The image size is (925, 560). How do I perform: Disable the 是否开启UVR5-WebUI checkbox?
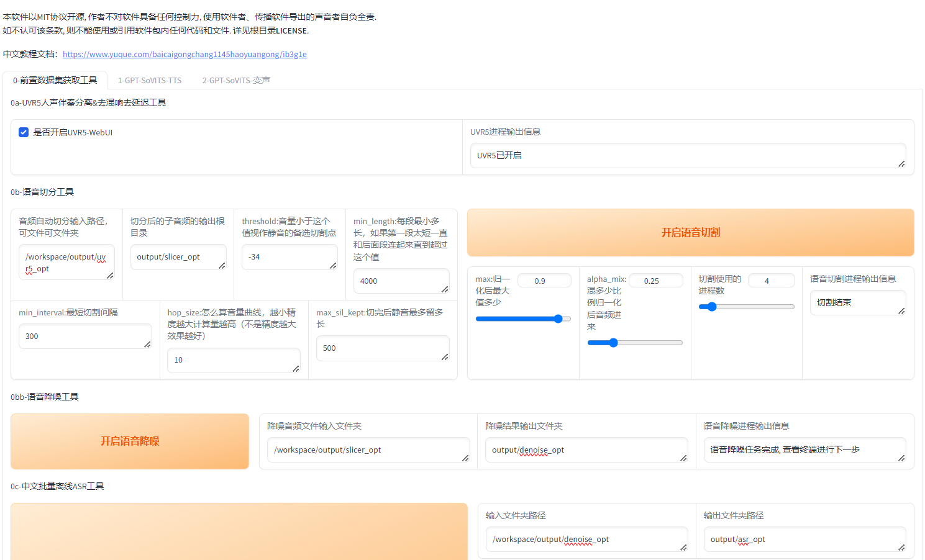pos(23,132)
